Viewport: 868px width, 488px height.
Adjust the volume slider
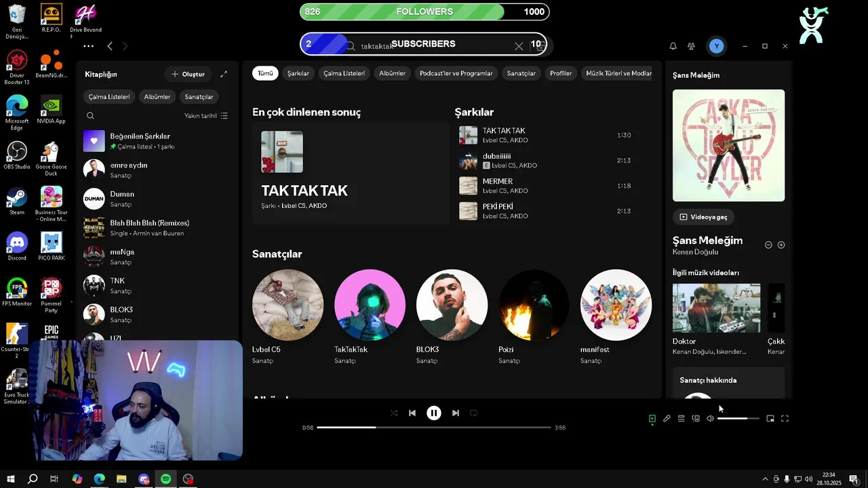738,419
